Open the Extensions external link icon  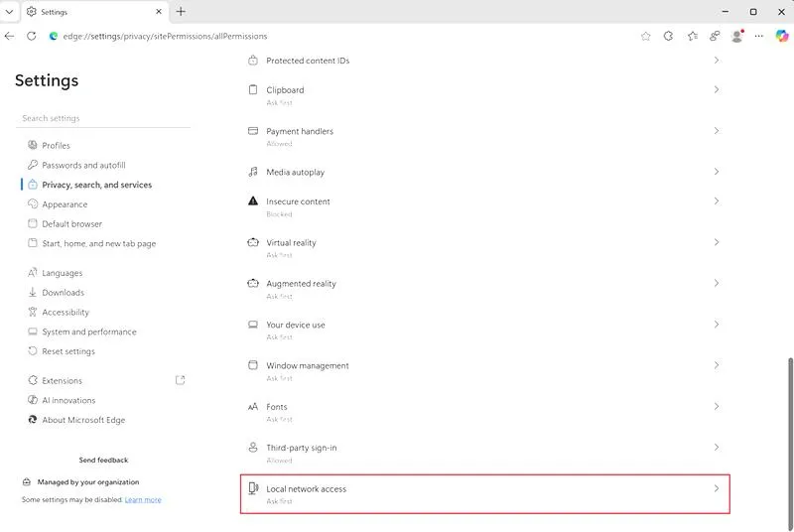tap(180, 380)
